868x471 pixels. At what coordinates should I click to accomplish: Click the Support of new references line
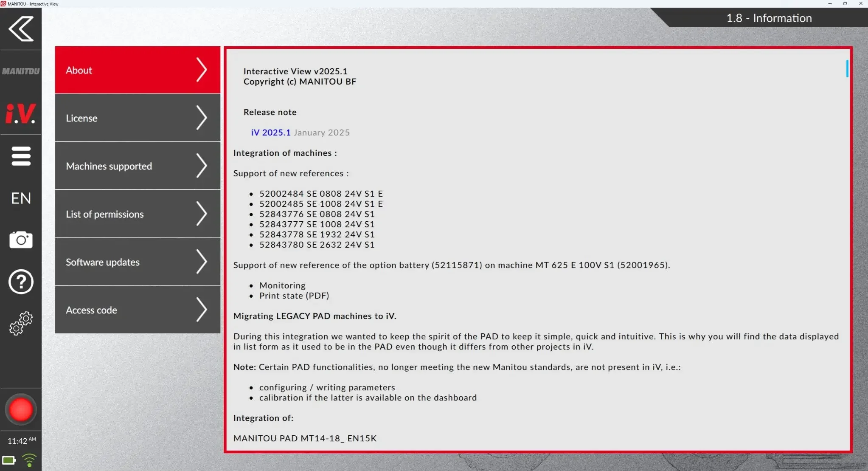click(291, 173)
